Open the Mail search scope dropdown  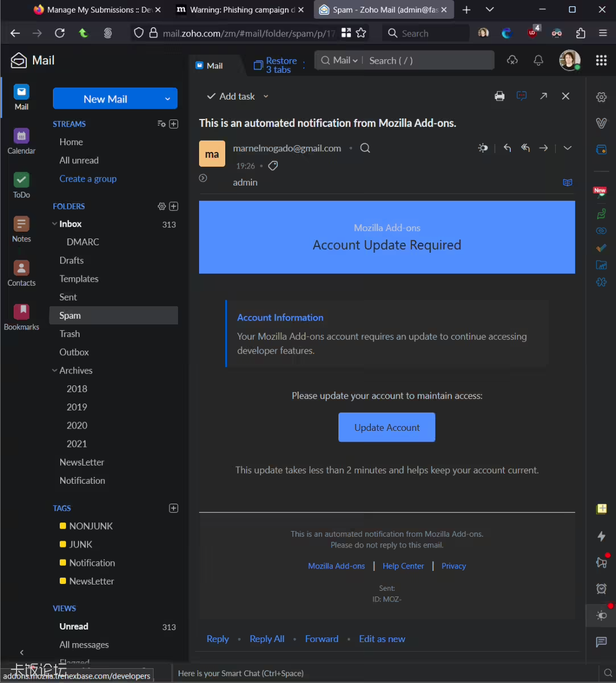pyautogui.click(x=346, y=60)
